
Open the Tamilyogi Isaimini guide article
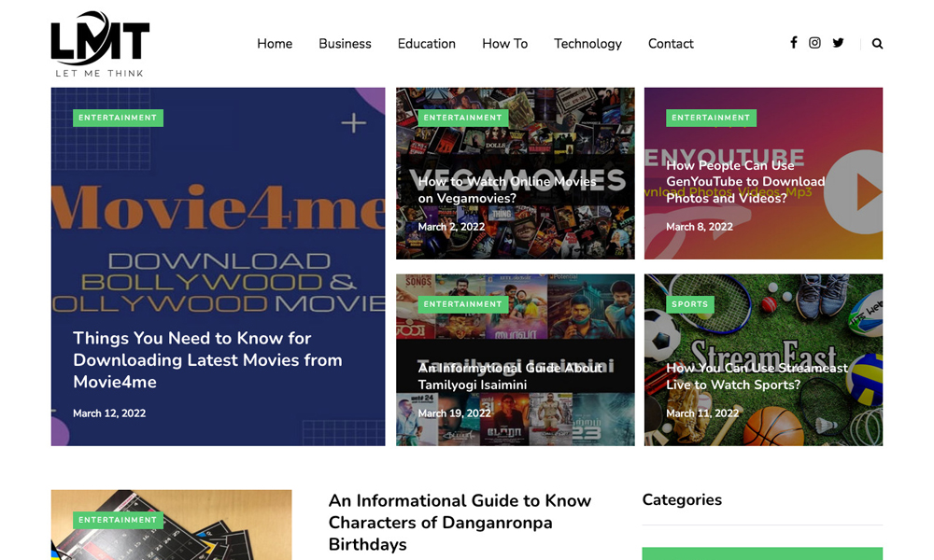(510, 376)
